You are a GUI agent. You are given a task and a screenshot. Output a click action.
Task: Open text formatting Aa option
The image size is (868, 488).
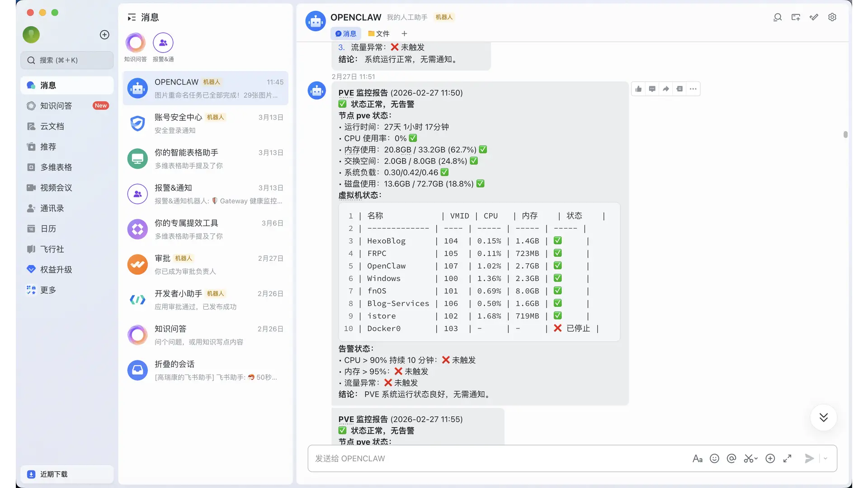point(697,459)
